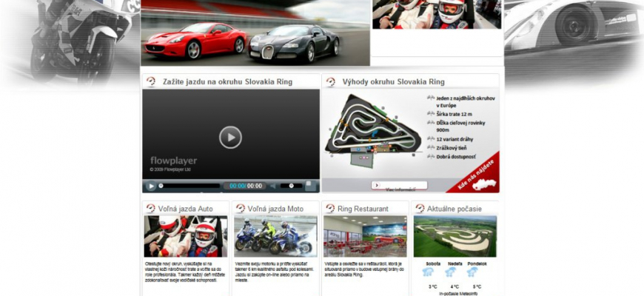Click the Nedeľa weather cloud icon
Image resolution: width=644 pixels, height=296 pixels.
(x=451, y=272)
